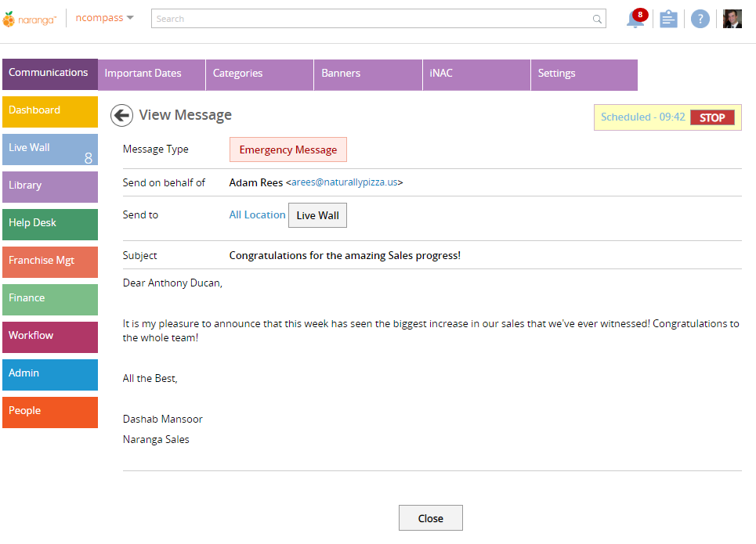This screenshot has height=544, width=756.
Task: Open the All Location link
Action: click(257, 215)
